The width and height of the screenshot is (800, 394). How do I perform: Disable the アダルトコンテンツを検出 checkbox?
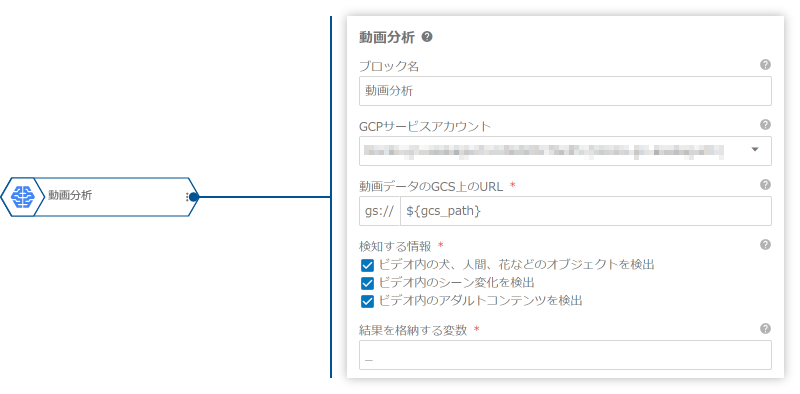click(367, 301)
